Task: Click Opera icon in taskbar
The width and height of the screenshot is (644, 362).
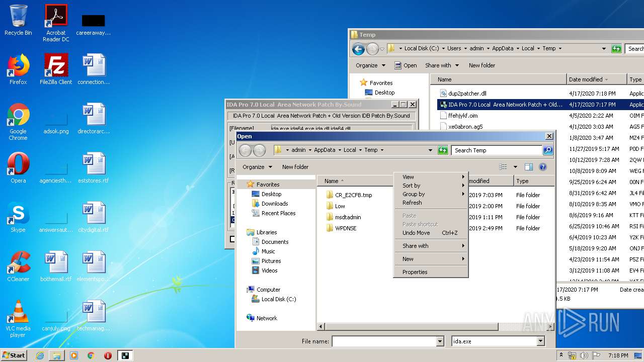Action: (108, 355)
